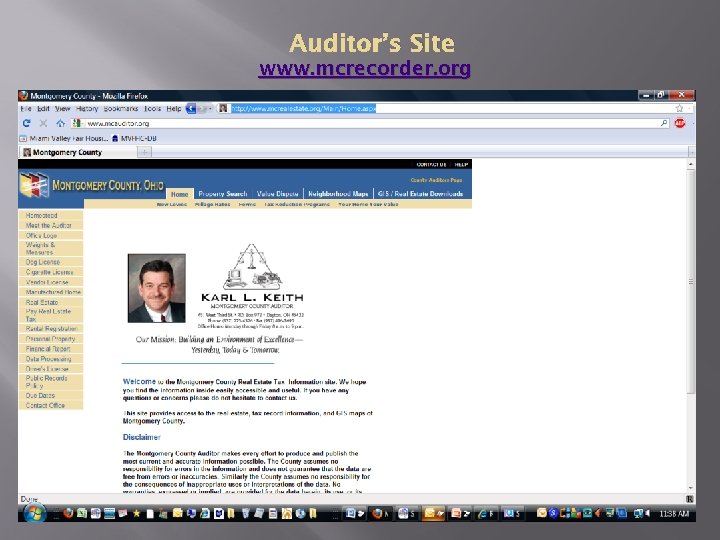This screenshot has height=540, width=720.
Task: Open Manufactured Home sidebar link
Action: (53, 292)
